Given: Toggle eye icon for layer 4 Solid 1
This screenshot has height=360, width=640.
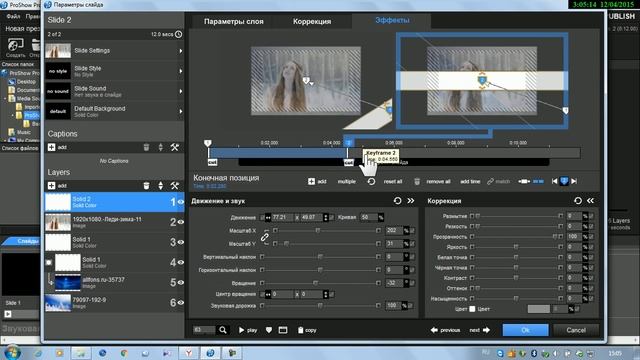Looking at the screenshot, I should [180, 262].
